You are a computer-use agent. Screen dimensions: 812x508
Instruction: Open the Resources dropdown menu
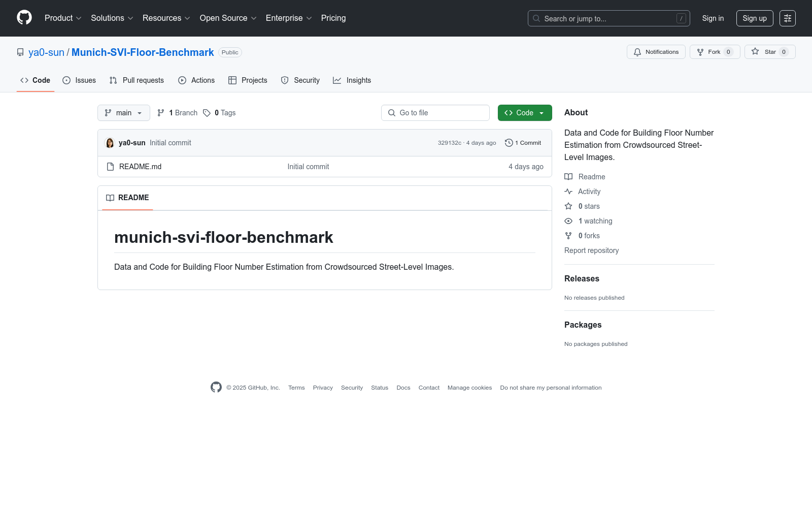click(166, 18)
